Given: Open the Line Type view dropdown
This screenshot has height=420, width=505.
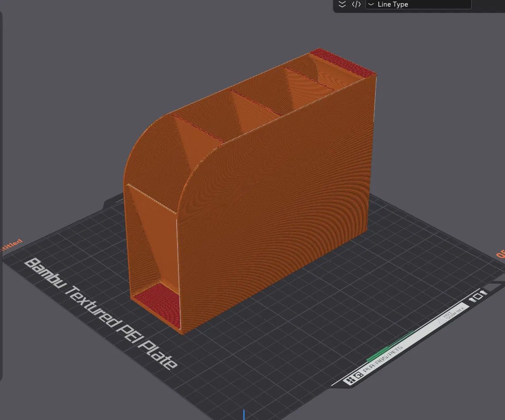Looking at the screenshot, I should click(418, 4).
